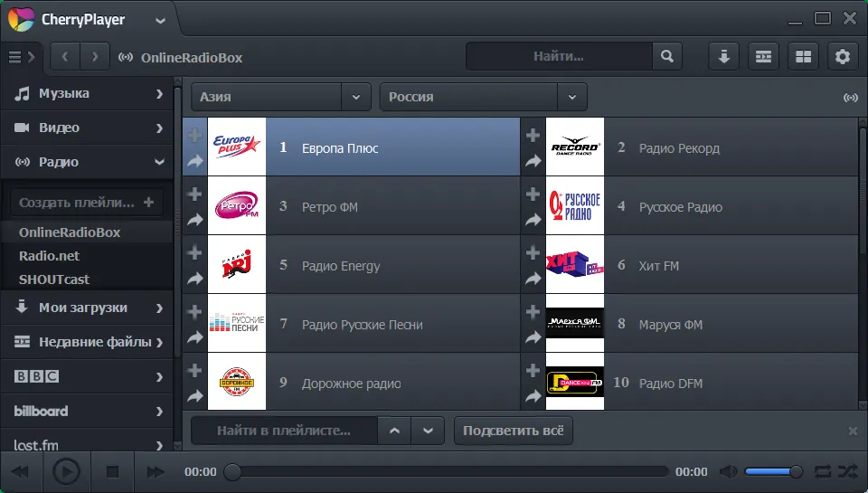The image size is (868, 493).
Task: Share Европа Плюс station
Action: [195, 161]
